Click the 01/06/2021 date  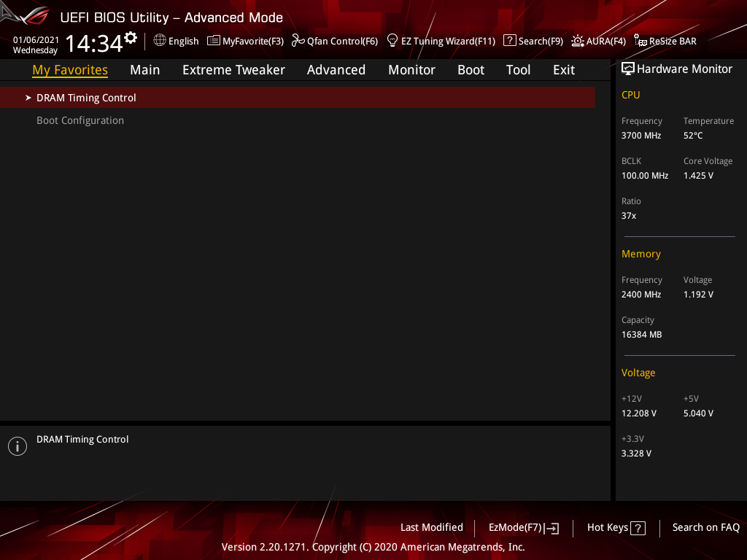(x=36, y=40)
